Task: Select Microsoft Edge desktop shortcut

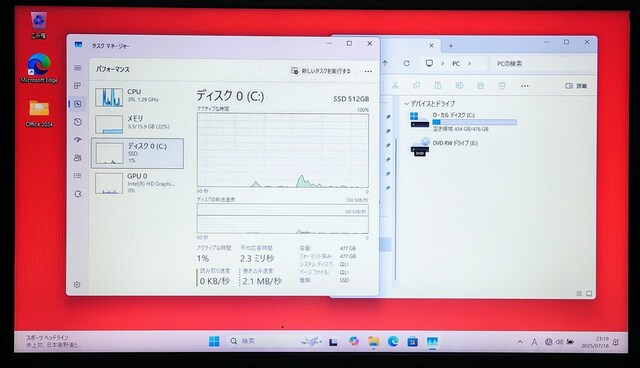Action: coord(39,69)
